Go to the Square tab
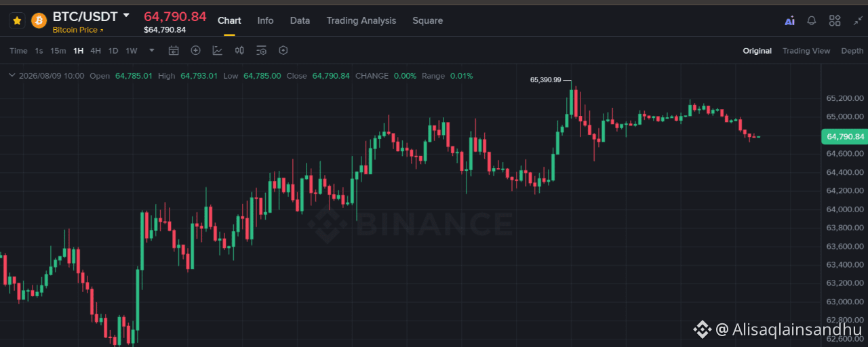868x347 pixels. click(427, 20)
